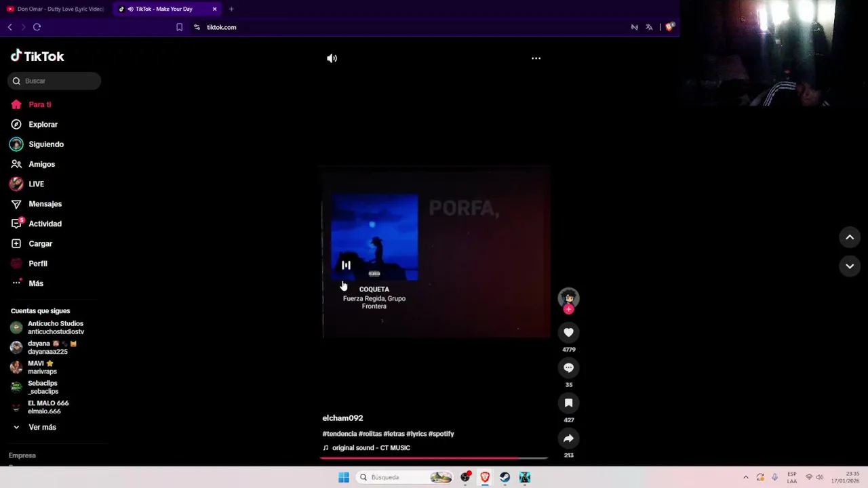Open the volume tray icon
Screen dimensions: 868x488
820,477
